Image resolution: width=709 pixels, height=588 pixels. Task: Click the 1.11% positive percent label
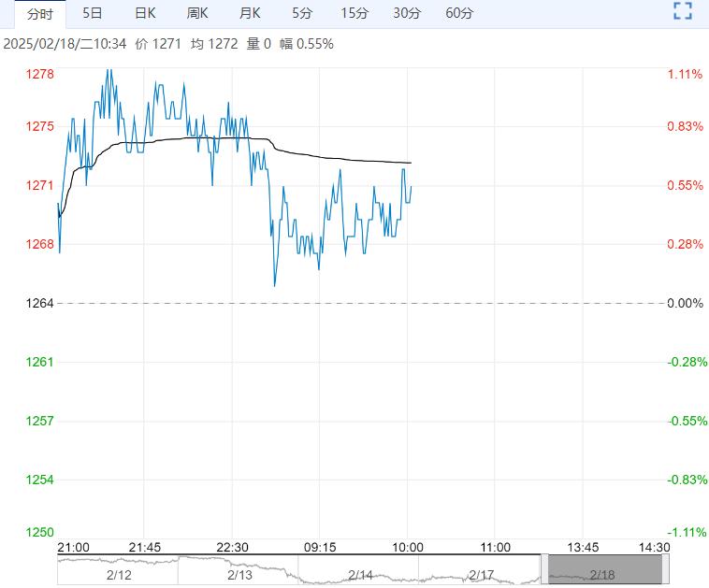coord(685,74)
